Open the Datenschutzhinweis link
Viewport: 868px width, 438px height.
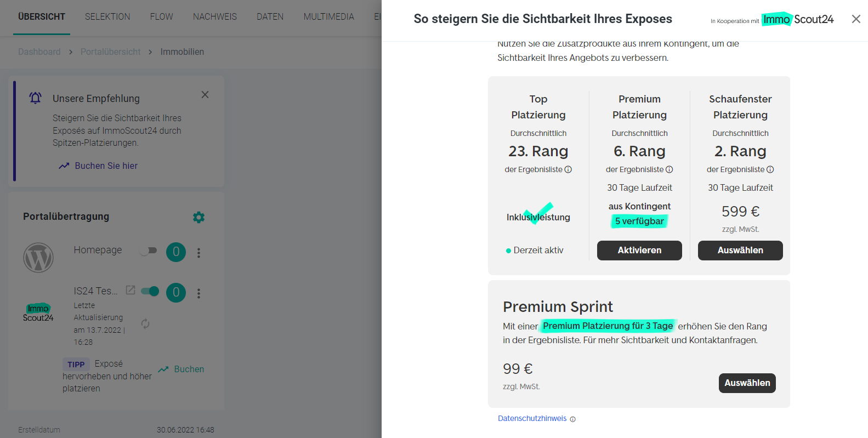point(532,419)
